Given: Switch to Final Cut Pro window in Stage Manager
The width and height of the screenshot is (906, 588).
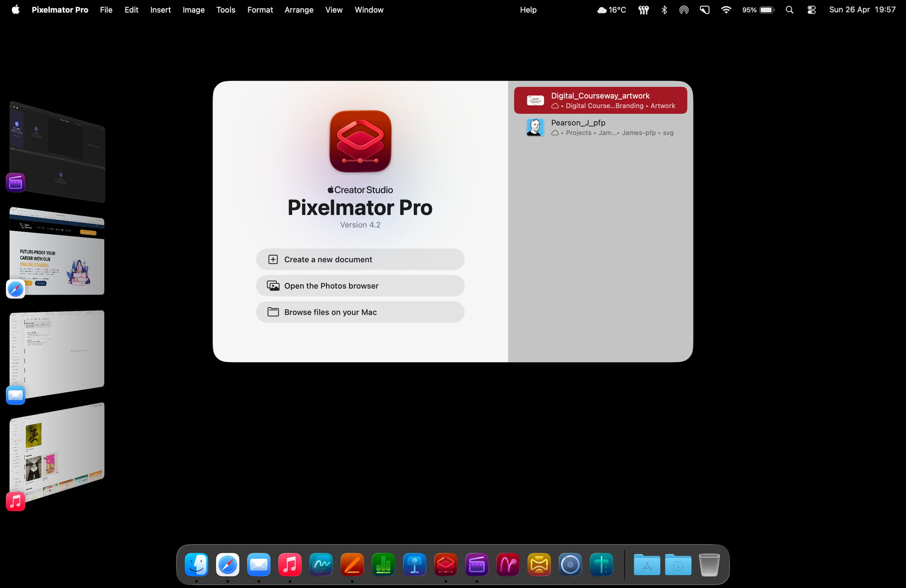Looking at the screenshot, I should 57,152.
